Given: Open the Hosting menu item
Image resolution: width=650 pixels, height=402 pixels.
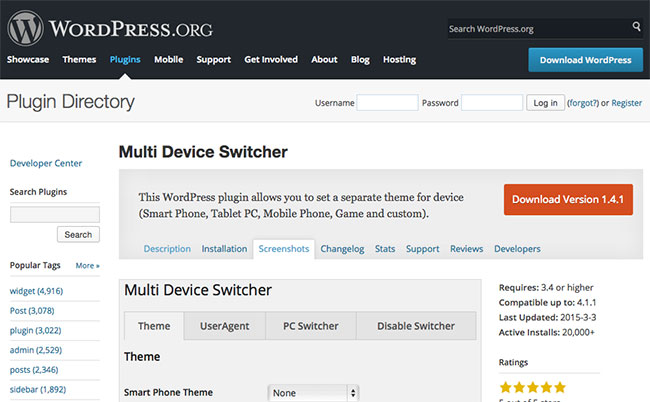Looking at the screenshot, I should [x=400, y=60].
